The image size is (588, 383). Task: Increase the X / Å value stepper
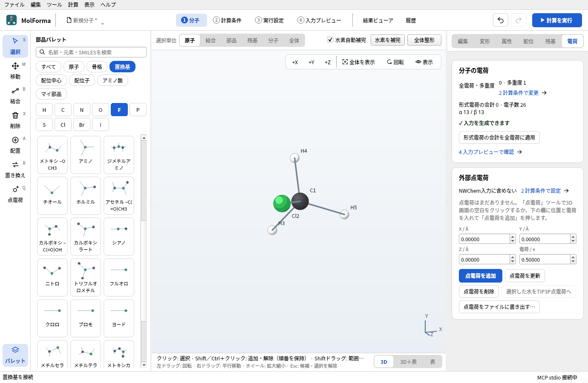click(513, 237)
